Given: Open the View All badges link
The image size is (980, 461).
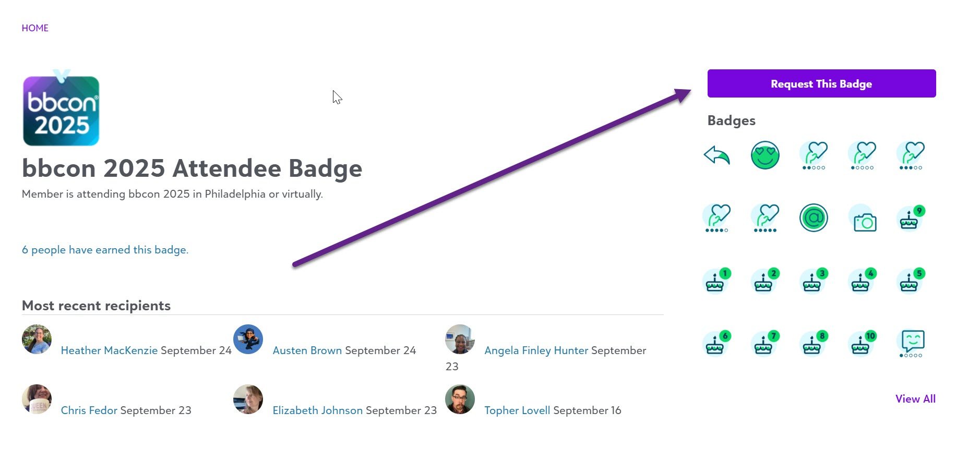Looking at the screenshot, I should point(915,399).
